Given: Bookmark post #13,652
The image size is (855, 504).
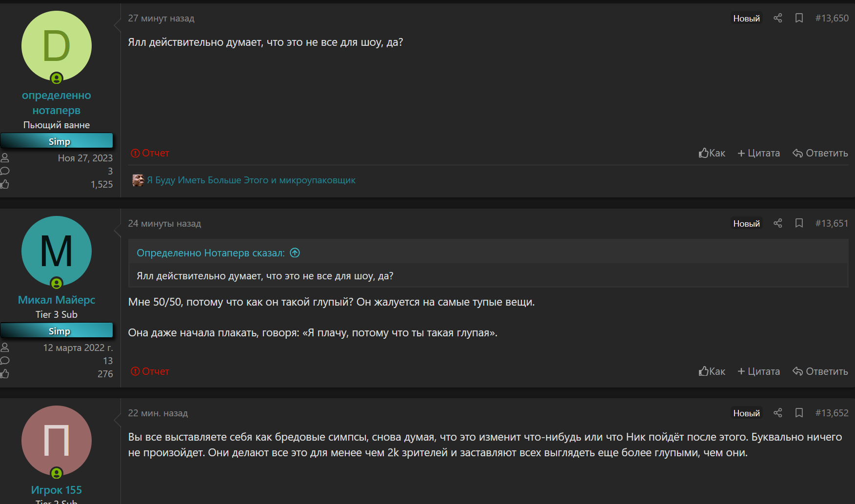Looking at the screenshot, I should point(799,413).
